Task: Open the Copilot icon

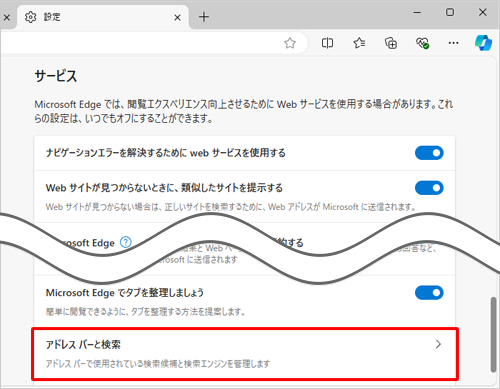Action: [483, 43]
